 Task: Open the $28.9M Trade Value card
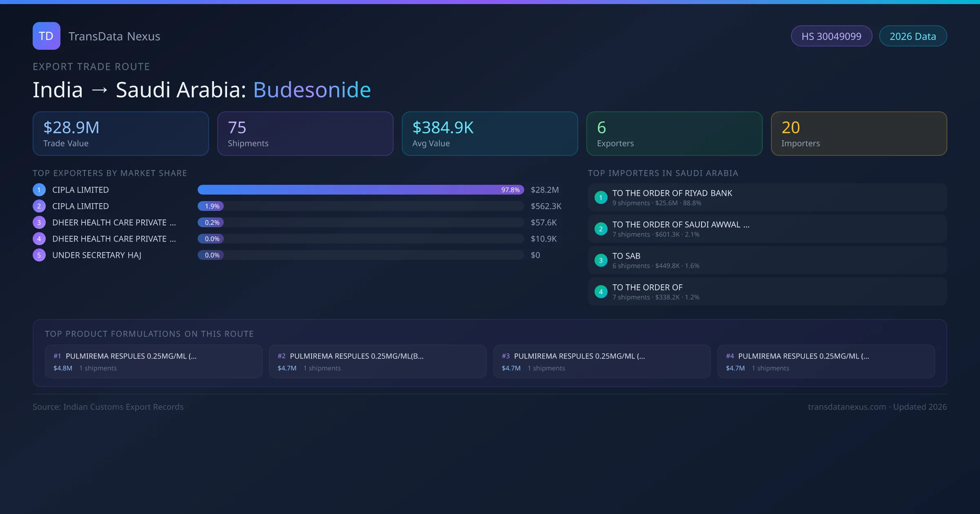[120, 134]
